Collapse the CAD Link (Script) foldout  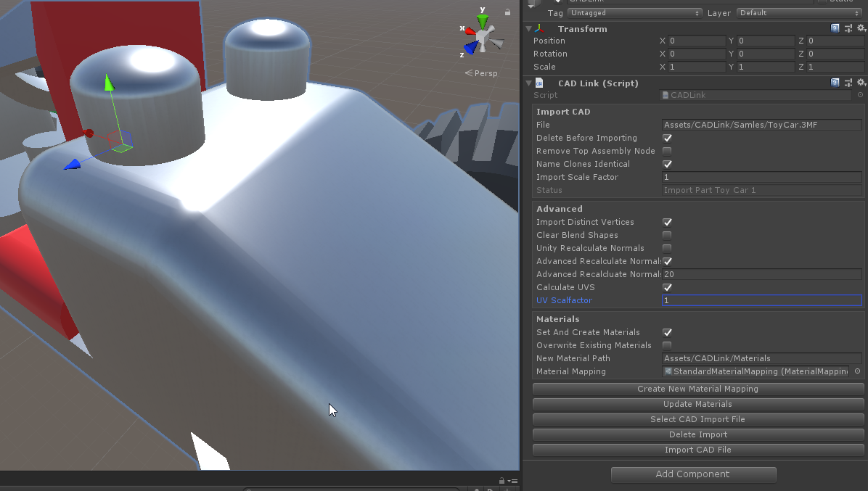[528, 83]
